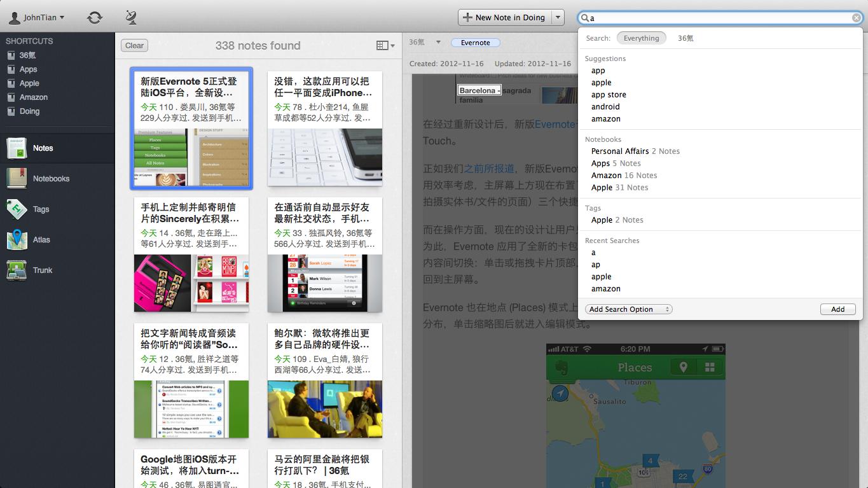Viewport: 868px width, 488px height.
Task: Click the Evernote tag pill in note header
Action: (476, 43)
